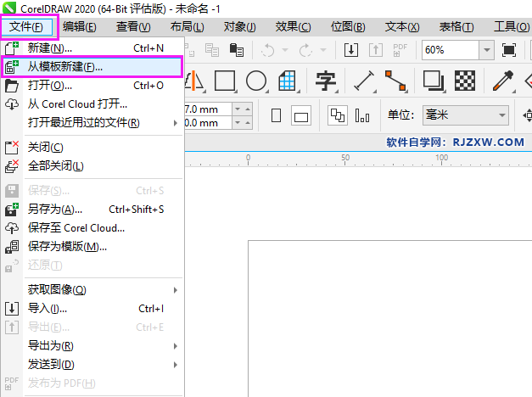532x397 pixels.
Task: Open the 单位 毫米 units dropdown
Action: (466, 115)
